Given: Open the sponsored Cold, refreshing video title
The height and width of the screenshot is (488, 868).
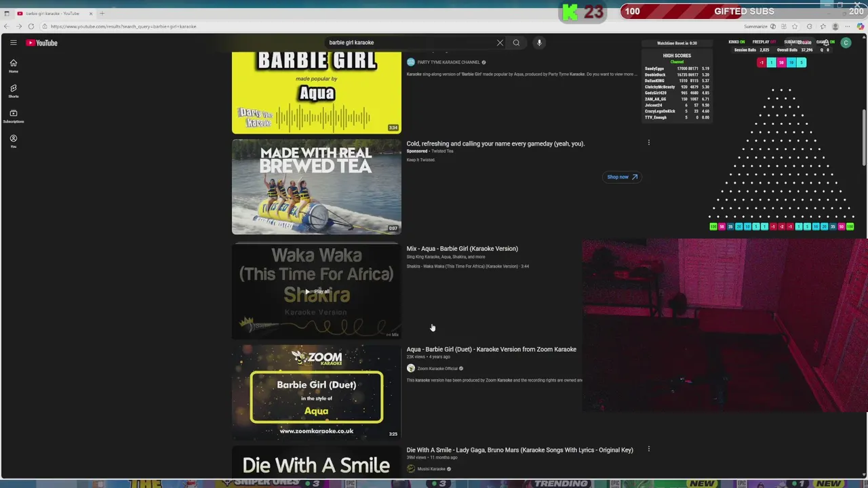Looking at the screenshot, I should [x=495, y=144].
